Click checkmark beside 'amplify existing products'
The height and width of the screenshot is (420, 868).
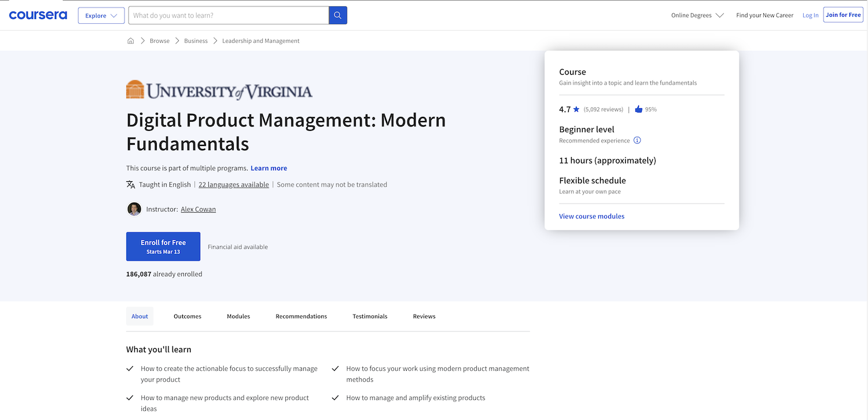click(336, 398)
